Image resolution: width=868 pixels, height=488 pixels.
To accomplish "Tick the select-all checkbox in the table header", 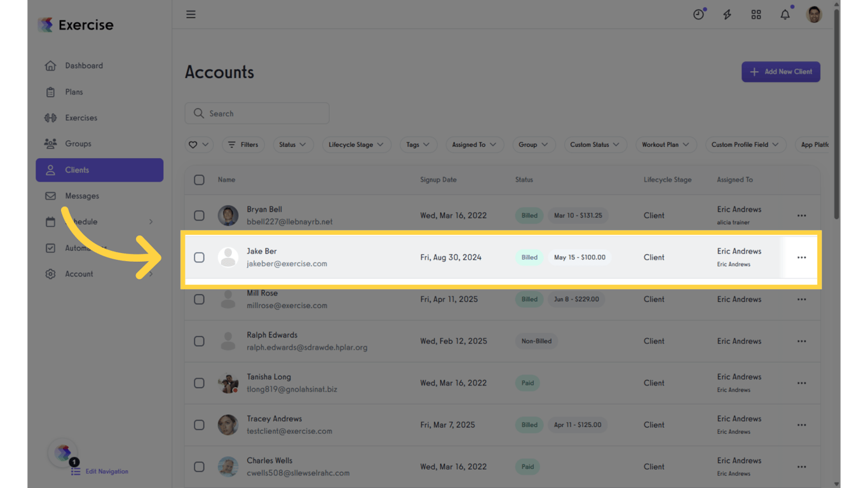I will coord(199,180).
